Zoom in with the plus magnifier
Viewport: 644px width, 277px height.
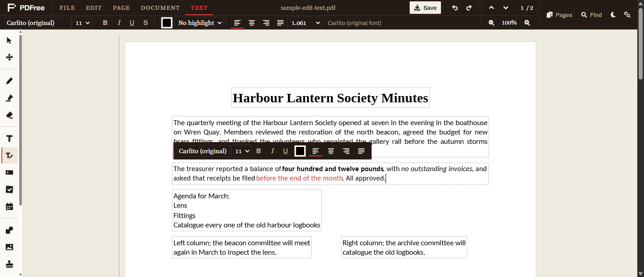(527, 23)
